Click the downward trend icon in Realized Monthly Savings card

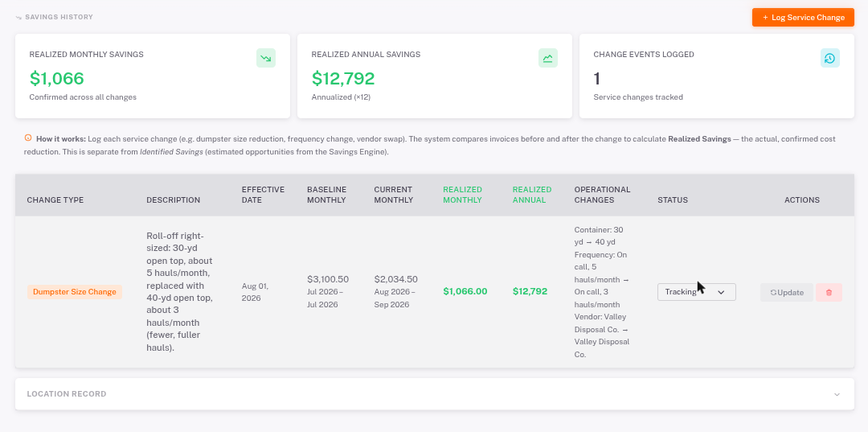pos(266,58)
